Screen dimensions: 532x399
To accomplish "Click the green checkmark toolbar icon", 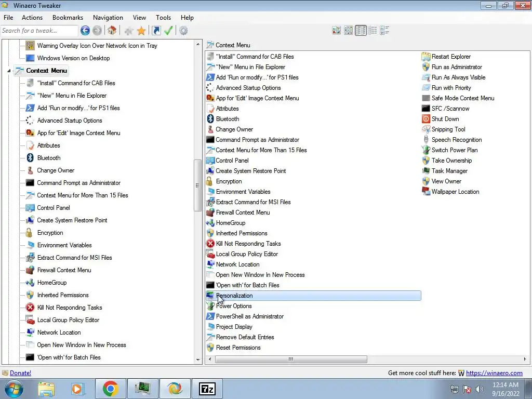I will (169, 31).
